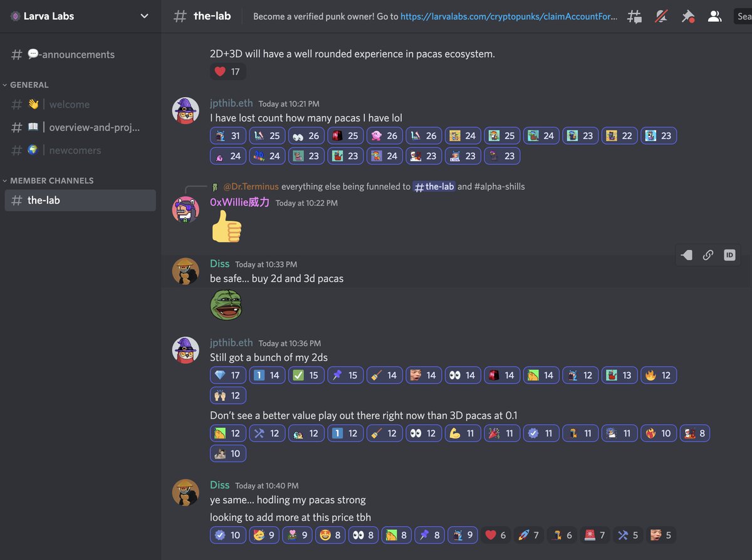Click the muted notification bell icon
The image size is (752, 560).
tap(661, 16)
